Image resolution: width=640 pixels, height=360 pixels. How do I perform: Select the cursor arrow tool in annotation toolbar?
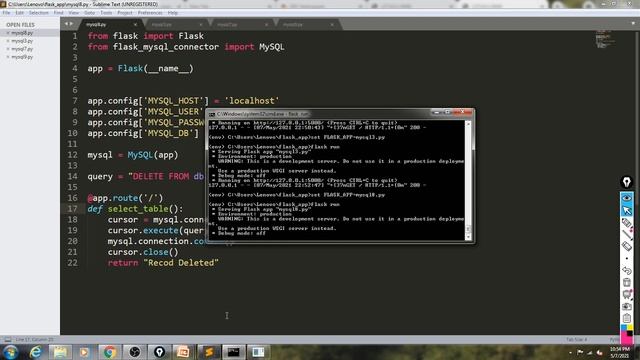click(627, 210)
